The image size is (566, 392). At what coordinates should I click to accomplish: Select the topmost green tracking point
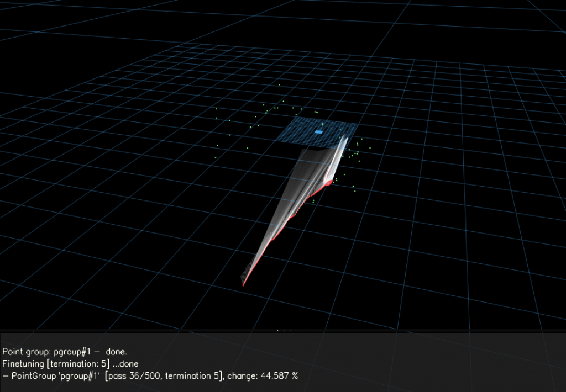point(279,85)
